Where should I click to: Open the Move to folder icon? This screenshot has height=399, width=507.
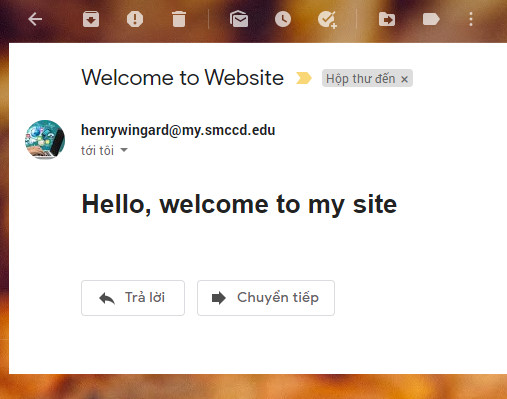[387, 19]
